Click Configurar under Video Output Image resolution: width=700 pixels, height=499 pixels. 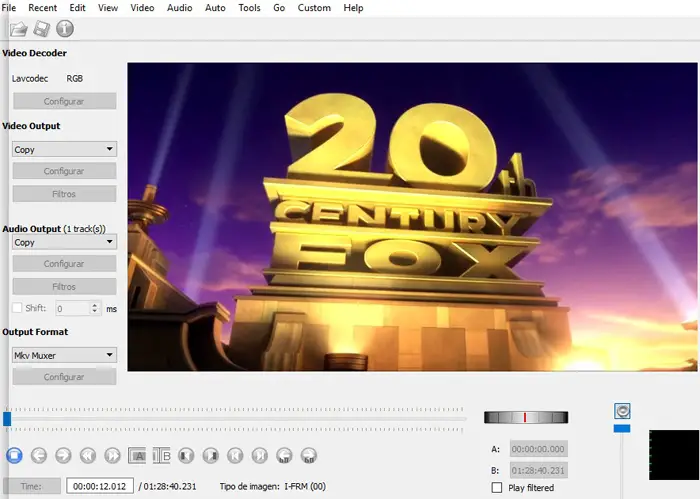pos(64,170)
